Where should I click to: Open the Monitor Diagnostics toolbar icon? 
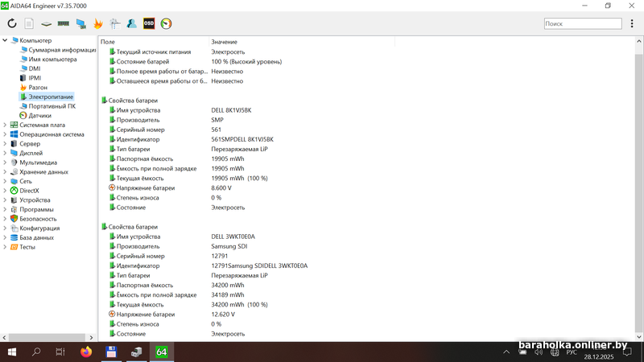click(x=81, y=24)
